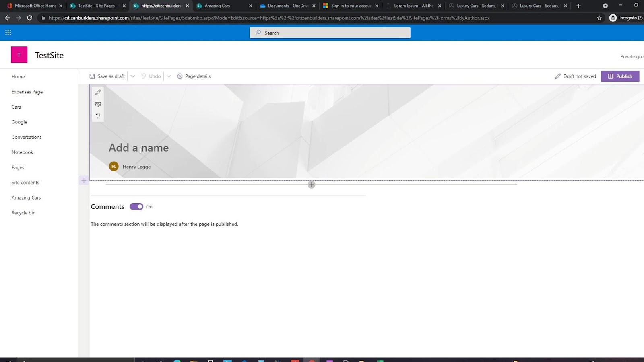Click the TestSite pink logo tile
Screen dimensions: 644x362
tap(19, 55)
